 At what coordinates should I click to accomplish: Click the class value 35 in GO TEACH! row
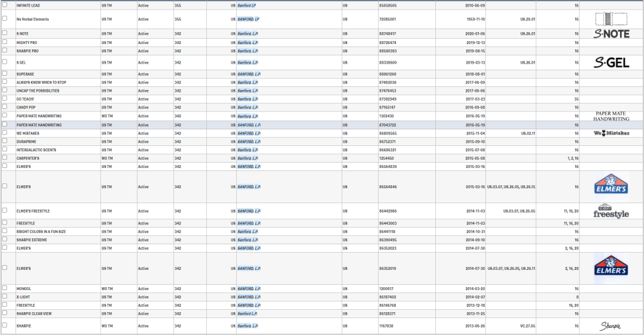(x=576, y=99)
